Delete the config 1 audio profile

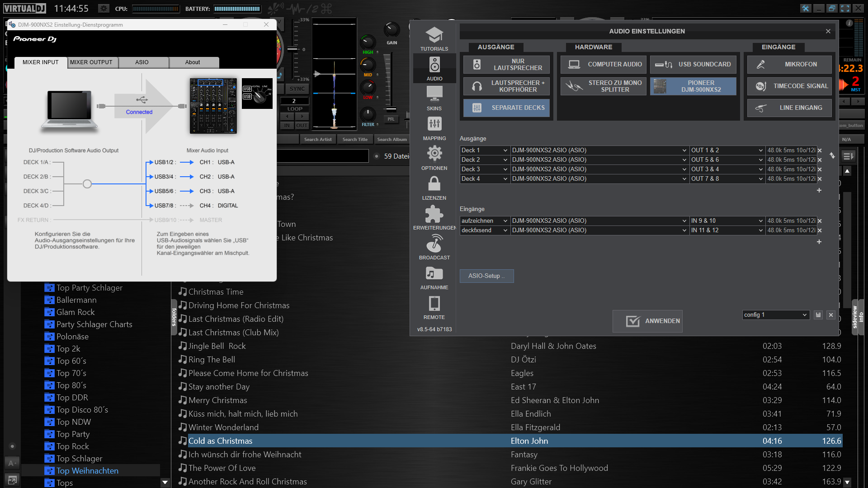pos(831,315)
